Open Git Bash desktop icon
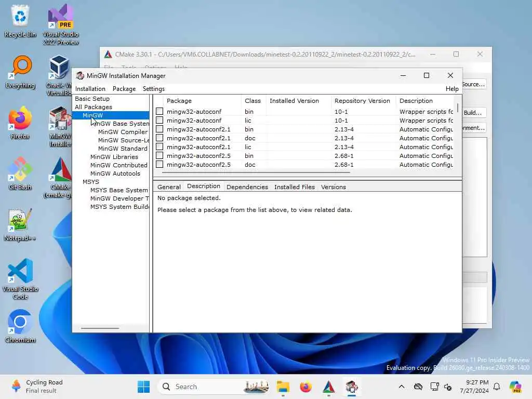This screenshot has height=399, width=532. [20, 174]
